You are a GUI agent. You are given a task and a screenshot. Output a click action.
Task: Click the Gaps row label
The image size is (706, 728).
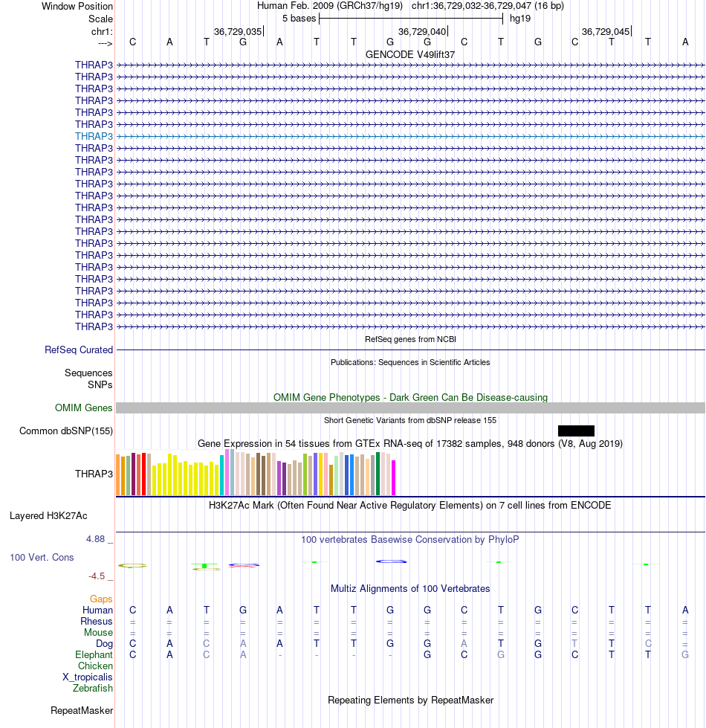pyautogui.click(x=101, y=599)
